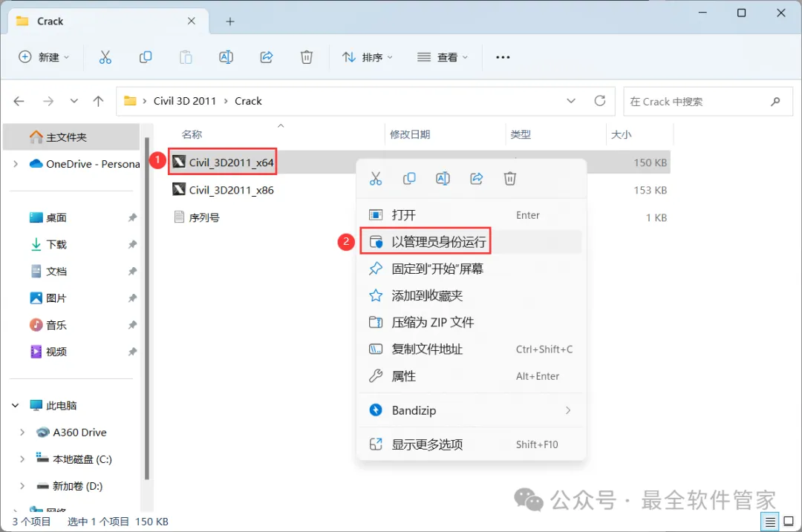Click the search magnifier icon
The image size is (802, 532).
(775, 101)
